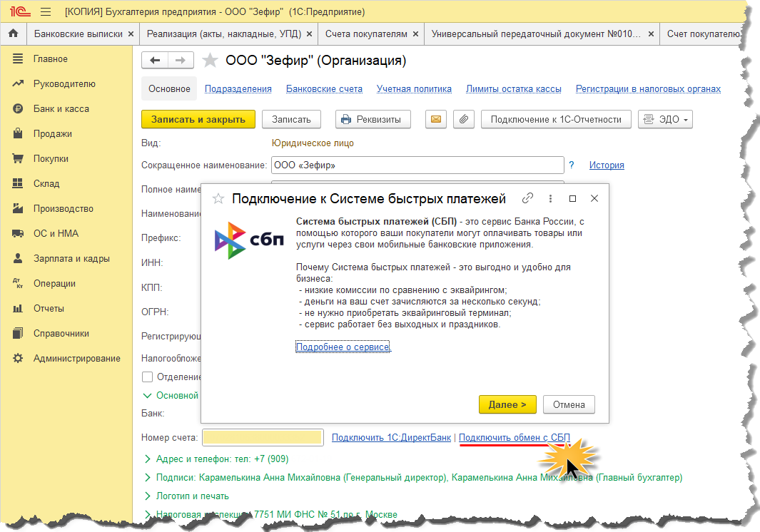Open the three-dot menu in СБП dialog
This screenshot has height=532, width=760.
point(550,198)
